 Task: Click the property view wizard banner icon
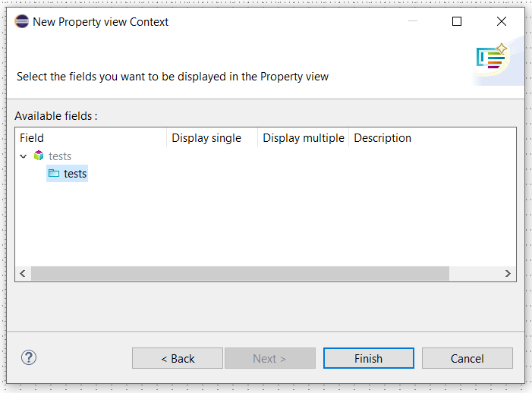click(492, 57)
